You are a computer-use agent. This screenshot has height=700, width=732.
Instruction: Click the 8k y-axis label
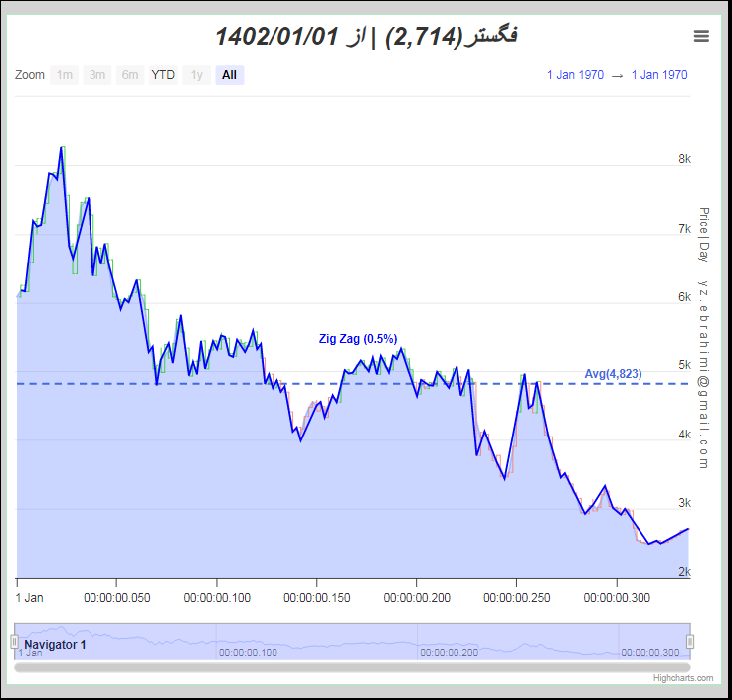point(685,159)
